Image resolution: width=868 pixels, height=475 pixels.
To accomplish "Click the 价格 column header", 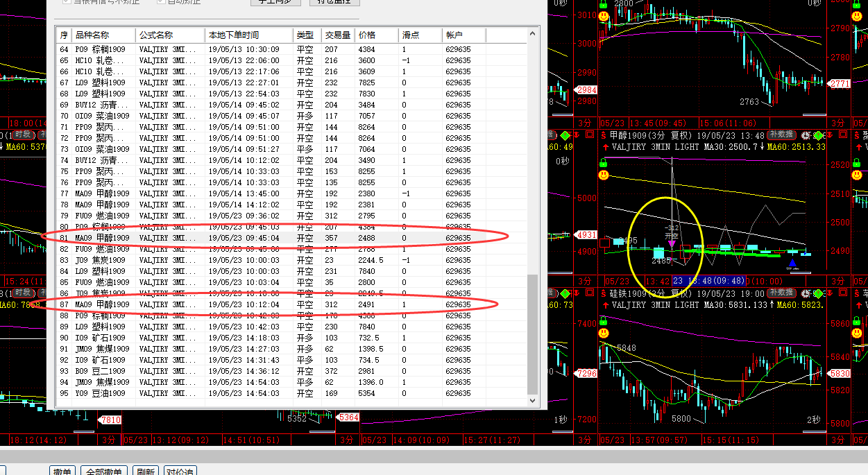I will point(377,35).
